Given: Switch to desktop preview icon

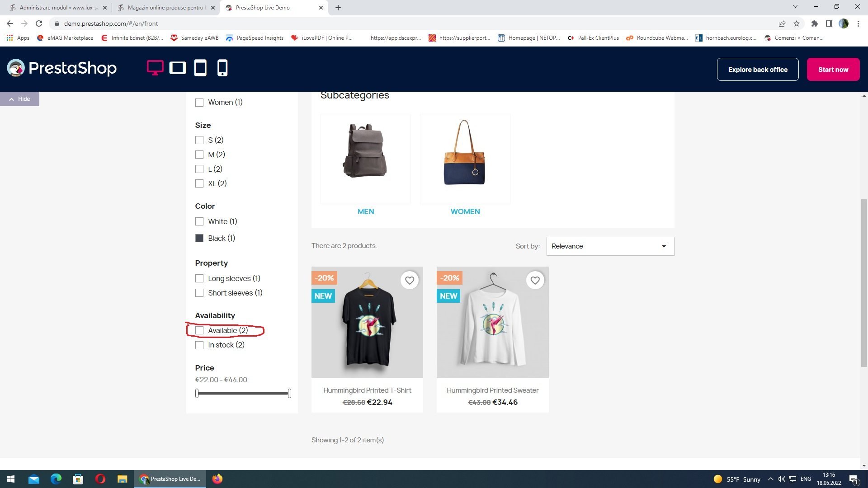Looking at the screenshot, I should pyautogui.click(x=155, y=68).
